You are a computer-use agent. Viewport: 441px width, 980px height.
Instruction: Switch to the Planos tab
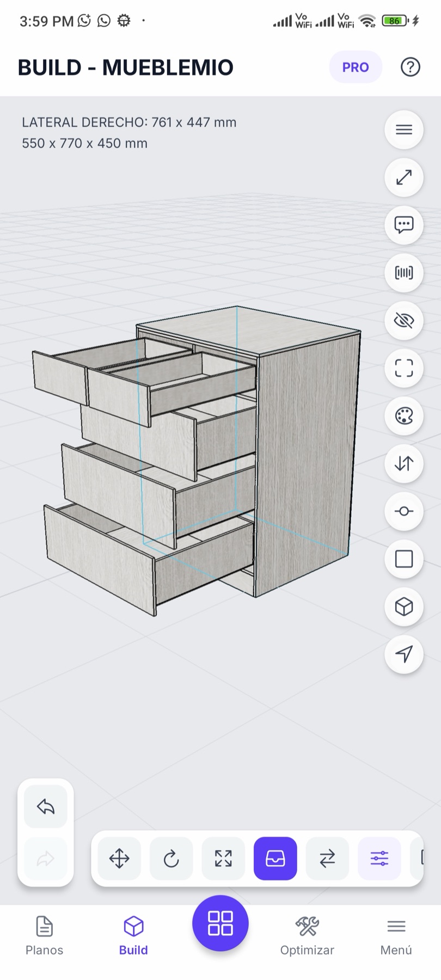[44, 936]
